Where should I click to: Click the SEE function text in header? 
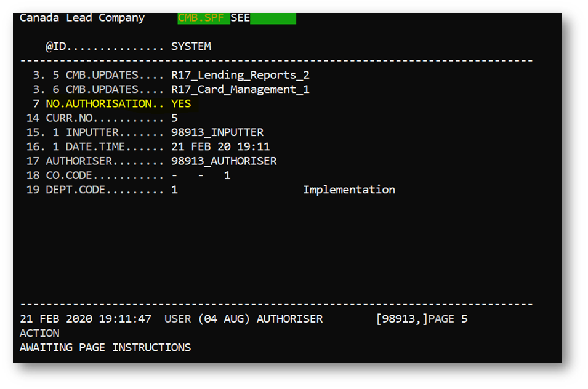click(x=240, y=18)
